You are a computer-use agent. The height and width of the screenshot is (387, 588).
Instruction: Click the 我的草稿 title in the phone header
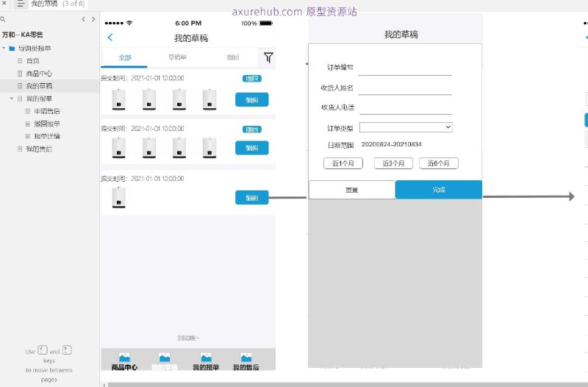pyautogui.click(x=191, y=38)
